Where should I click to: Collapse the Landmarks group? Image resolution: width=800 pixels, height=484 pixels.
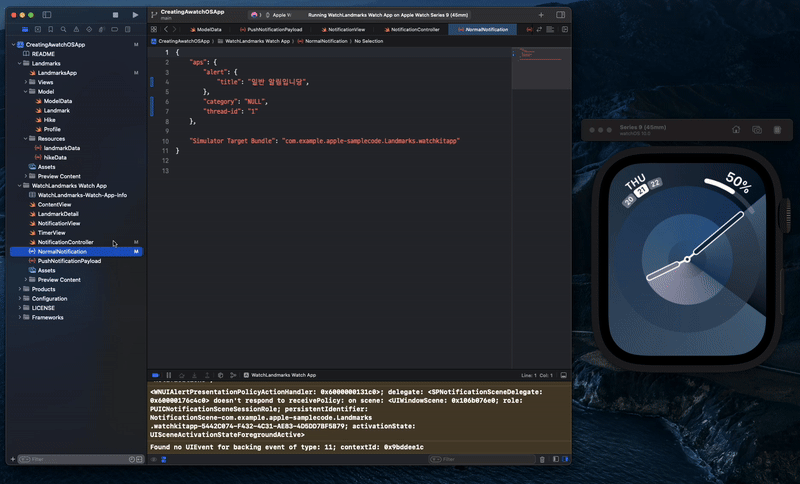[19, 64]
